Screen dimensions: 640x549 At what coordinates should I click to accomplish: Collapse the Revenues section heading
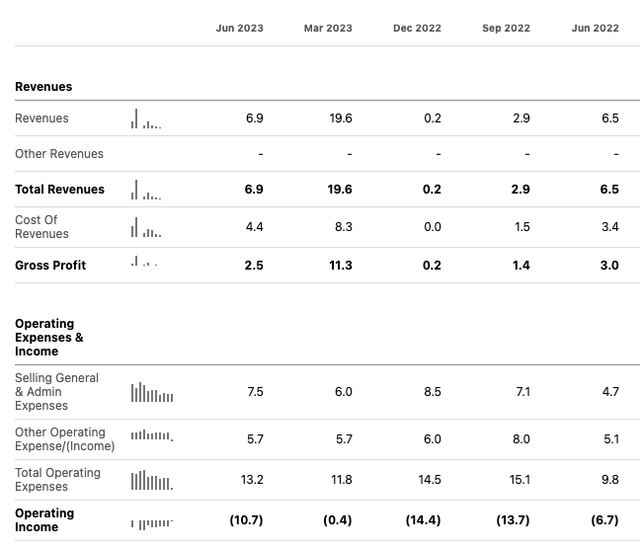click(x=44, y=87)
